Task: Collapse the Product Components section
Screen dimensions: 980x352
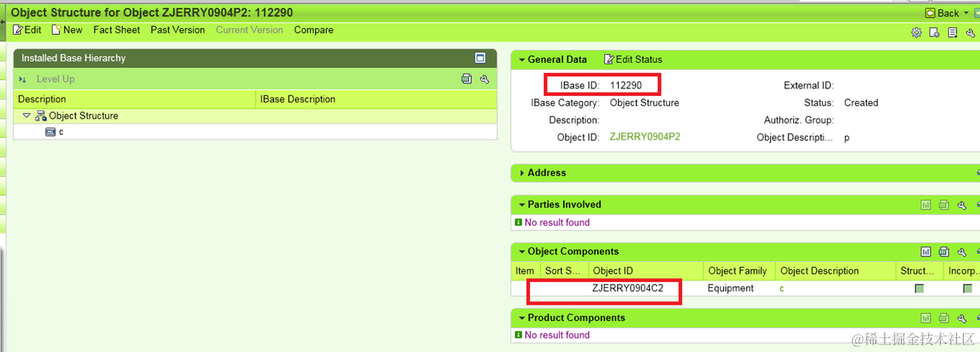Action: pyautogui.click(x=522, y=318)
